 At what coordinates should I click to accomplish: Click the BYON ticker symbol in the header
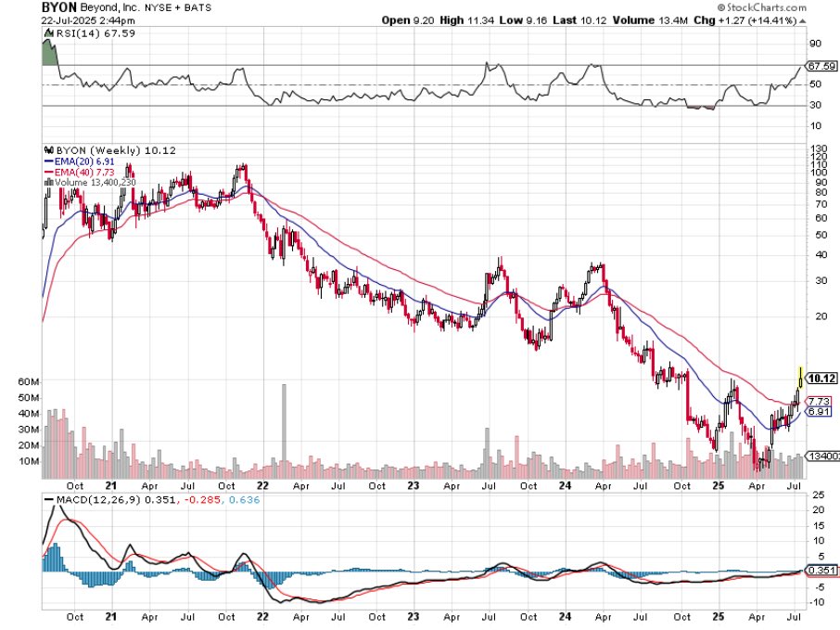(59, 7)
